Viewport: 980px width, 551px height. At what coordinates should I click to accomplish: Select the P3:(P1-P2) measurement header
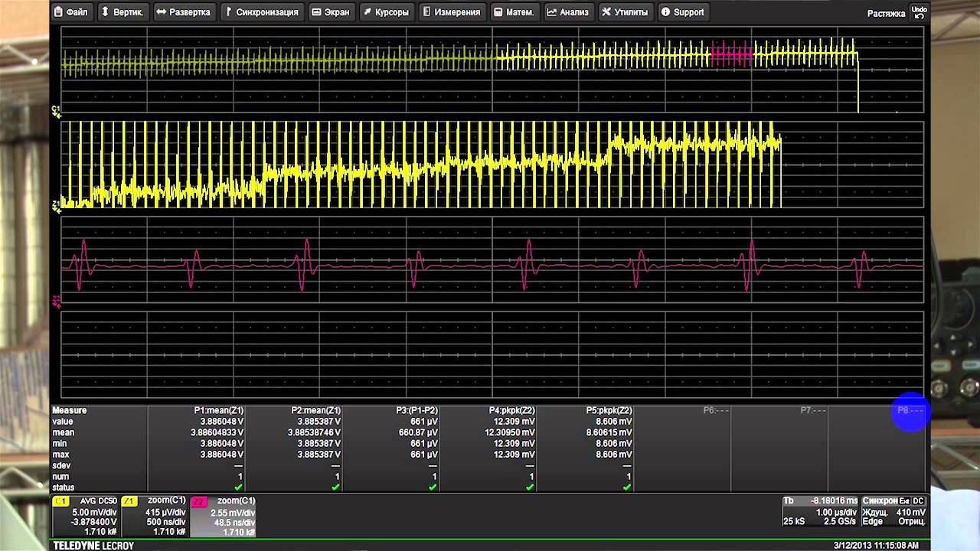tap(416, 411)
